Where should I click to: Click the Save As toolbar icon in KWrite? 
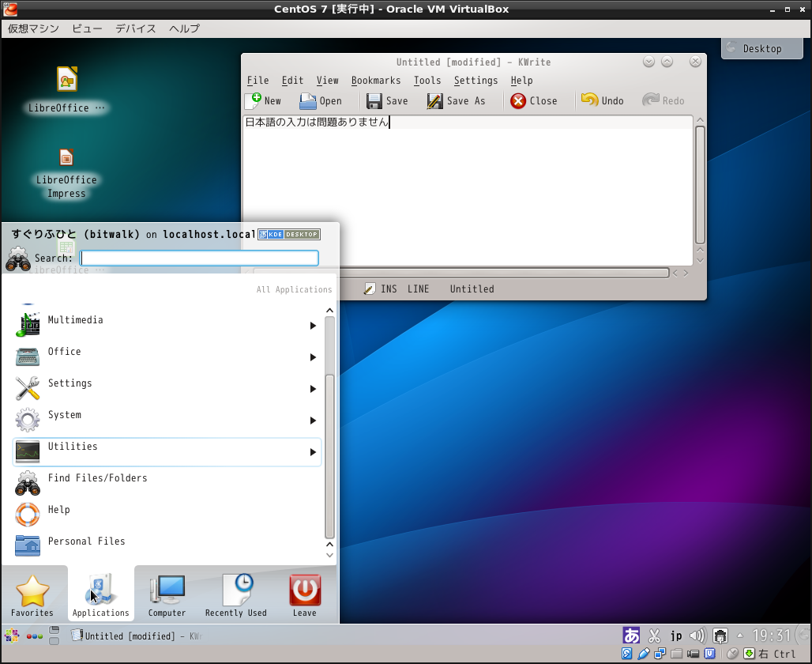[457, 100]
